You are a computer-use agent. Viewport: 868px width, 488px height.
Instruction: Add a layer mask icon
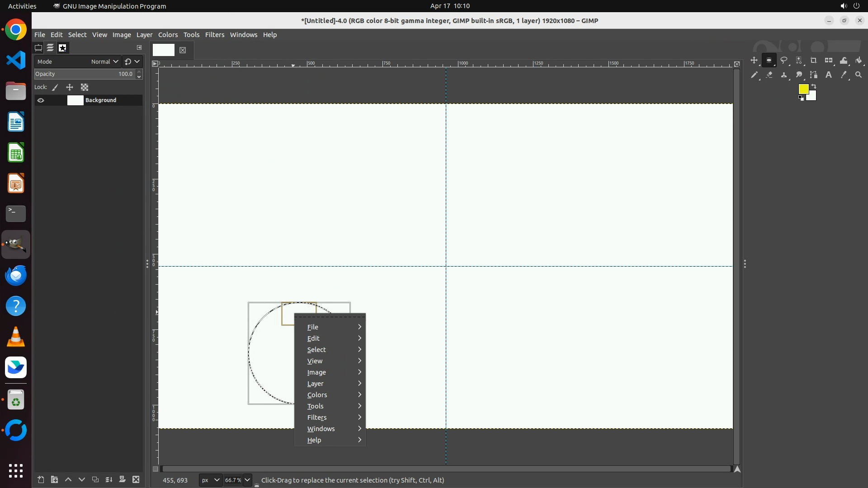pos(122,480)
